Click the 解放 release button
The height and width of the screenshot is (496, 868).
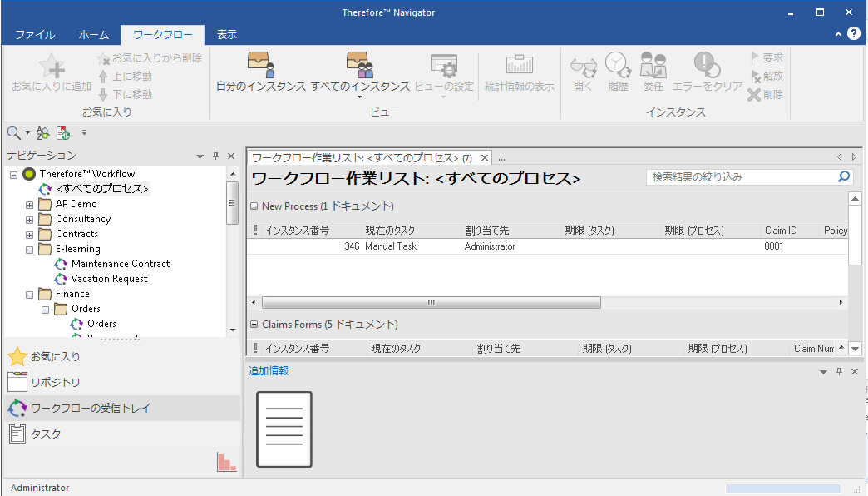tap(767, 76)
